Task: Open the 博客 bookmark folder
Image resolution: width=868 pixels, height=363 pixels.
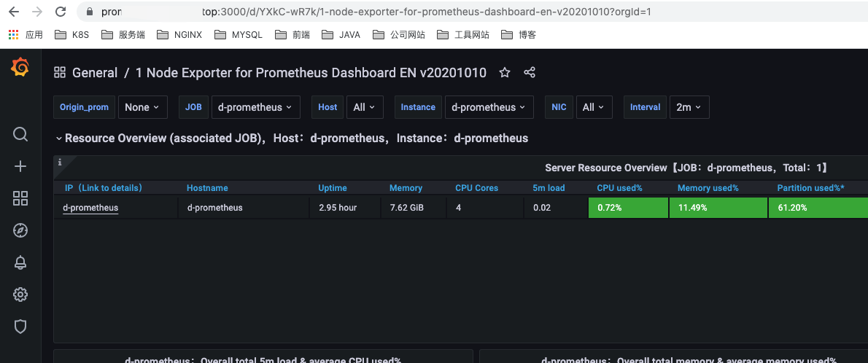Action: [x=518, y=35]
